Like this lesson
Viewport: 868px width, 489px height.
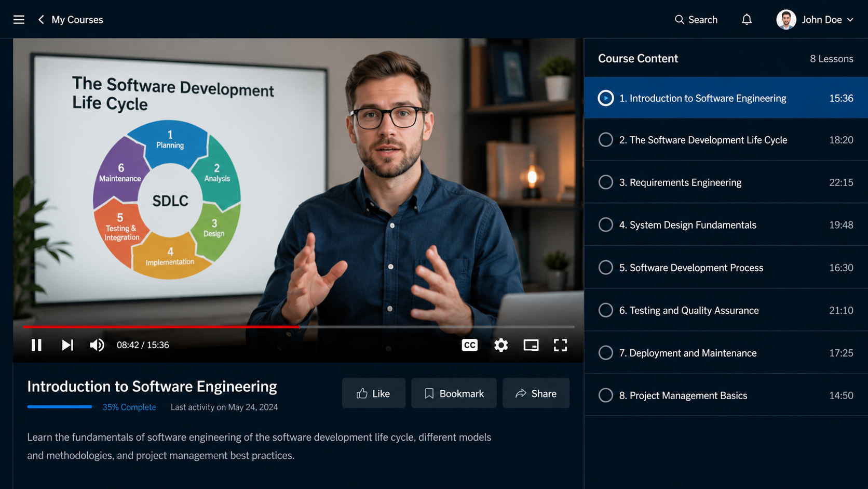pyautogui.click(x=374, y=393)
